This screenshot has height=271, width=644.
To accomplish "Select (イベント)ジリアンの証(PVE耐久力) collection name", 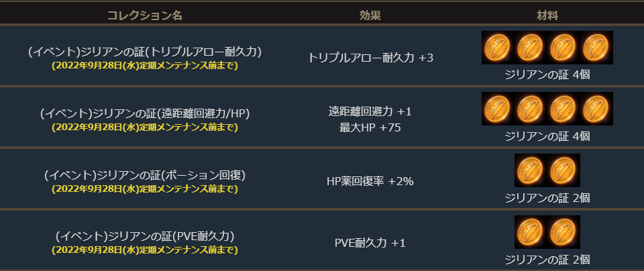I will point(144,237).
